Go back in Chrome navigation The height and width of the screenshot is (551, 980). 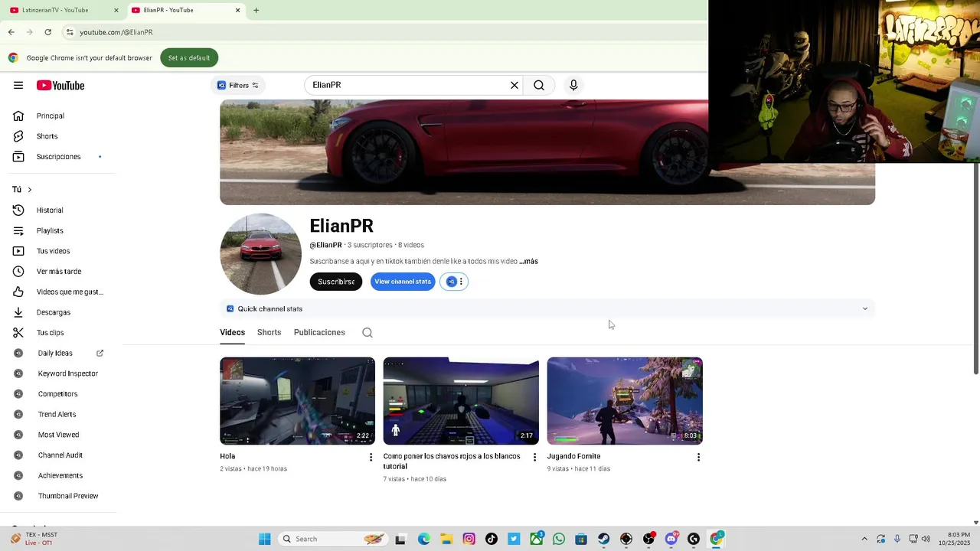pos(11,32)
